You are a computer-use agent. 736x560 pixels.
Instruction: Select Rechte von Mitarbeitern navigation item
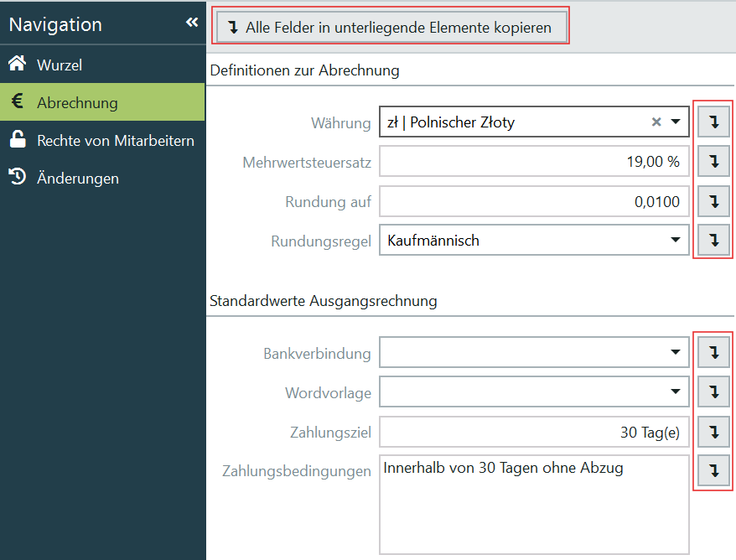[115, 140]
